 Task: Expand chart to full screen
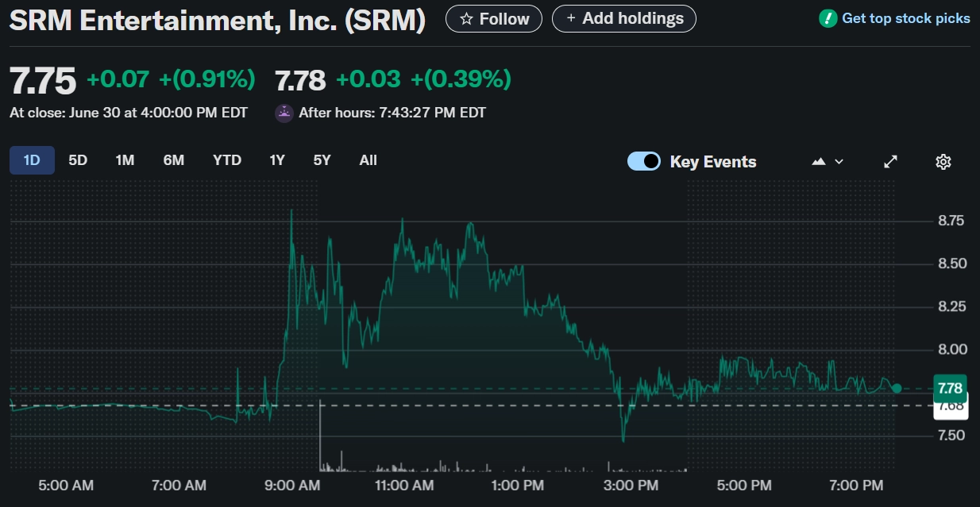click(891, 161)
